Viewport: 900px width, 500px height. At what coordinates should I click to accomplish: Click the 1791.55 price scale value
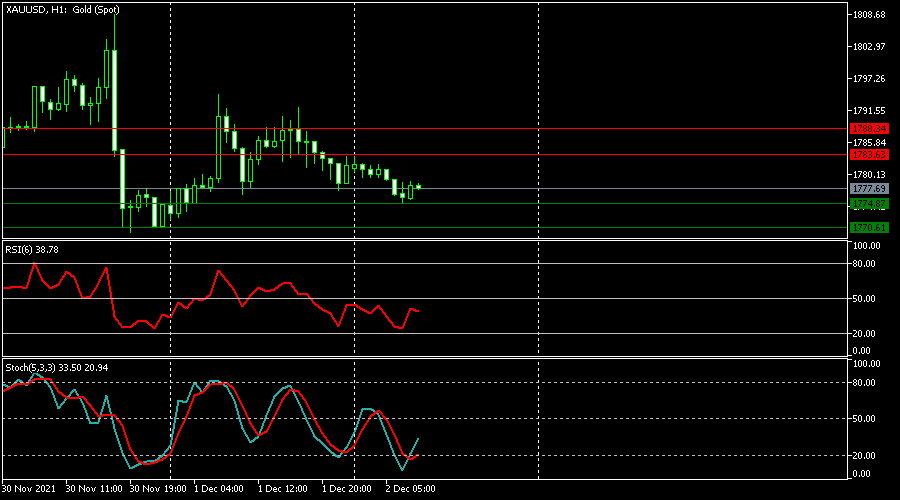(x=869, y=110)
